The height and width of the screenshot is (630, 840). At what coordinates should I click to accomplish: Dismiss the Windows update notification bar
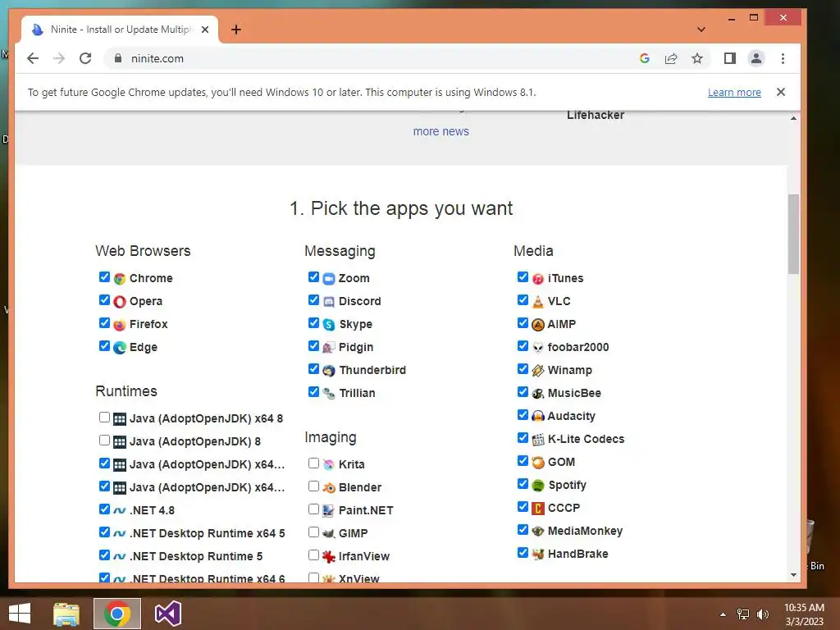(x=781, y=92)
